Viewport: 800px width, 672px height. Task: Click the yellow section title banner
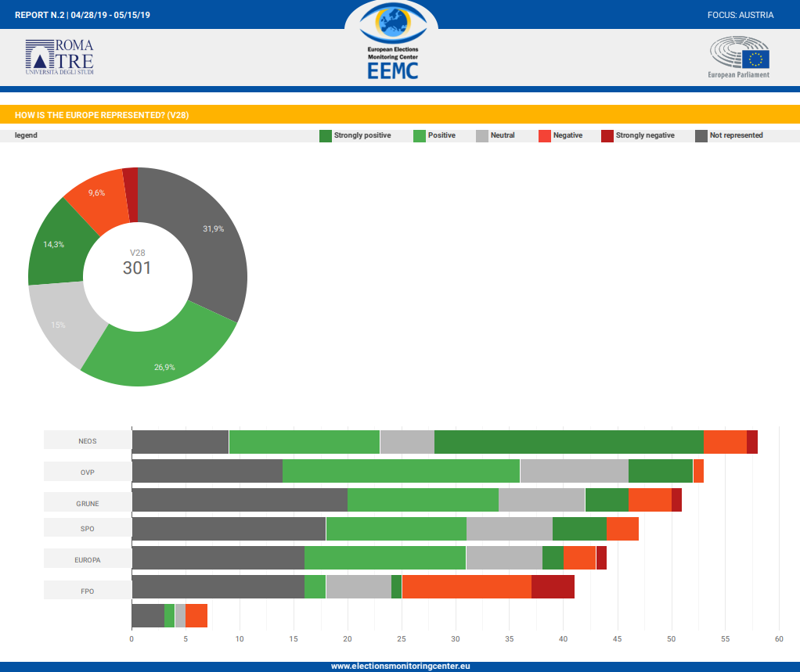[400, 115]
